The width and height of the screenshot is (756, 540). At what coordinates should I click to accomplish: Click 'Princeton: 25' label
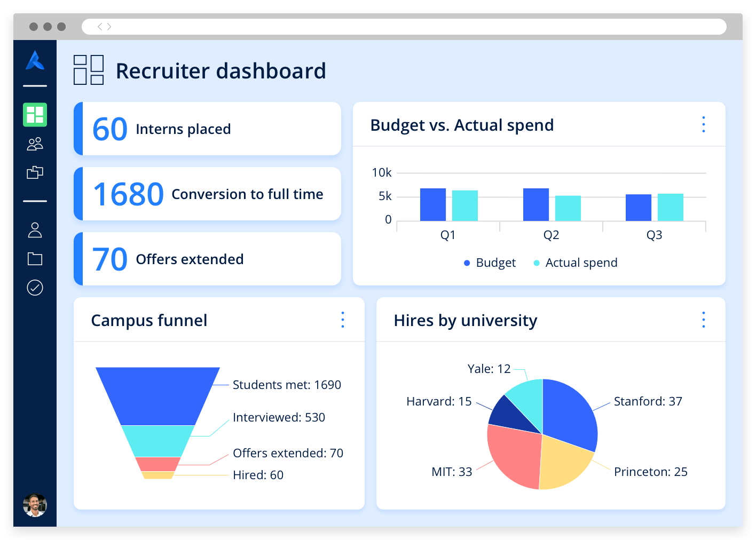[x=650, y=472]
